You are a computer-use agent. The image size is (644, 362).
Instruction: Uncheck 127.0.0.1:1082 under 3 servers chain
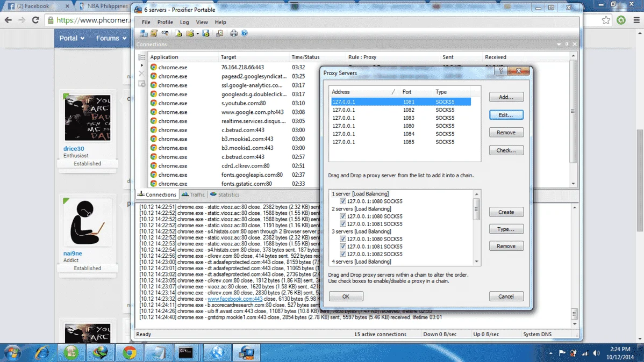pyautogui.click(x=342, y=254)
